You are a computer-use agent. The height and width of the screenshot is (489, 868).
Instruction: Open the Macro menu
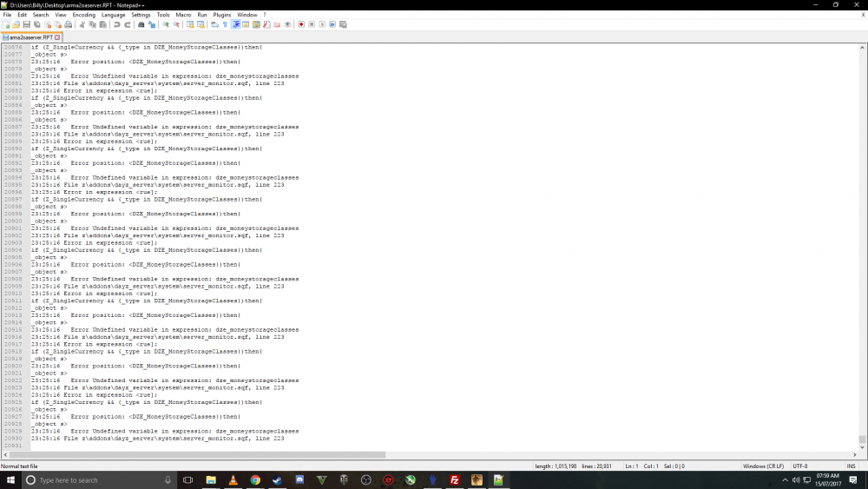[x=183, y=15]
